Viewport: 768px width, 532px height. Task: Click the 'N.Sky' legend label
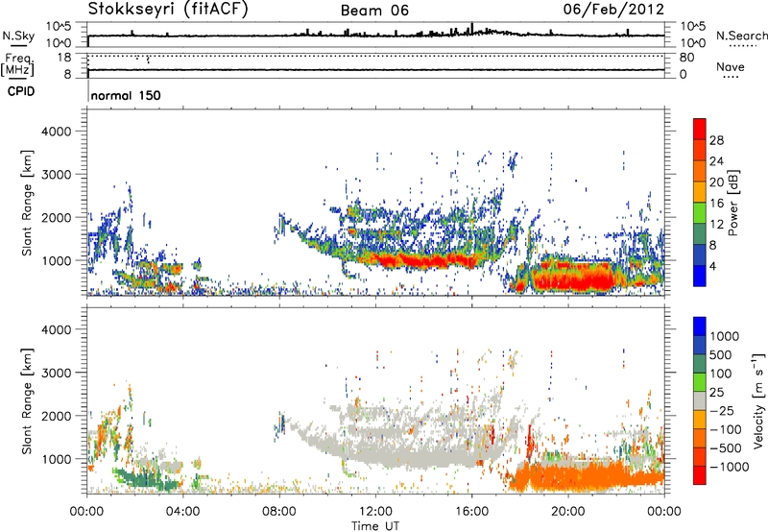click(x=18, y=36)
